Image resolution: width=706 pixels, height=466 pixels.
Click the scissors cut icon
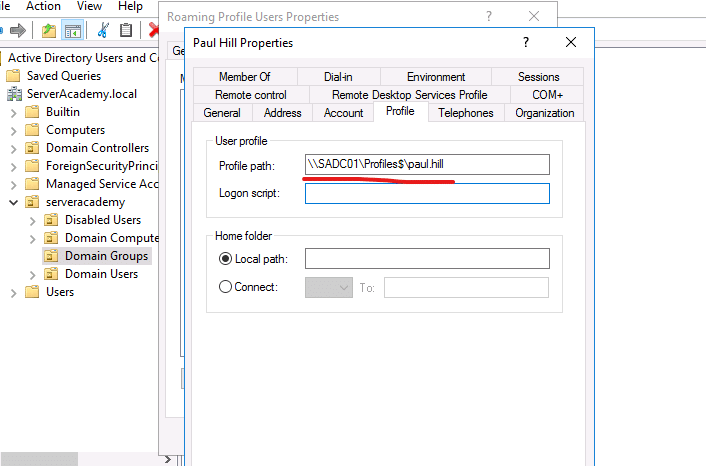102,31
